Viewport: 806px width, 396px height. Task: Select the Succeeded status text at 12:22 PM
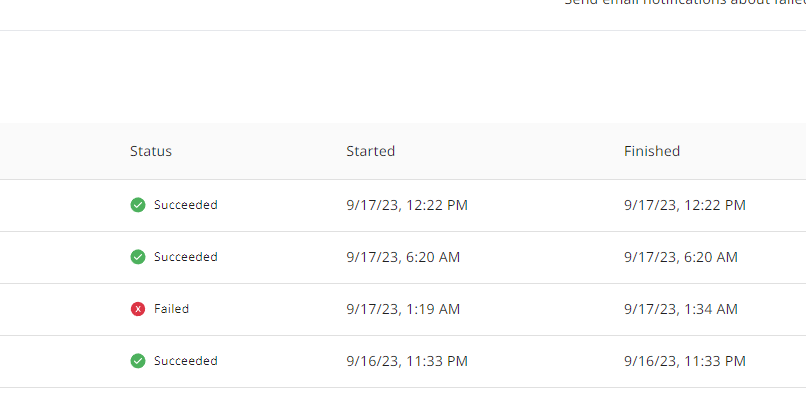tap(186, 205)
